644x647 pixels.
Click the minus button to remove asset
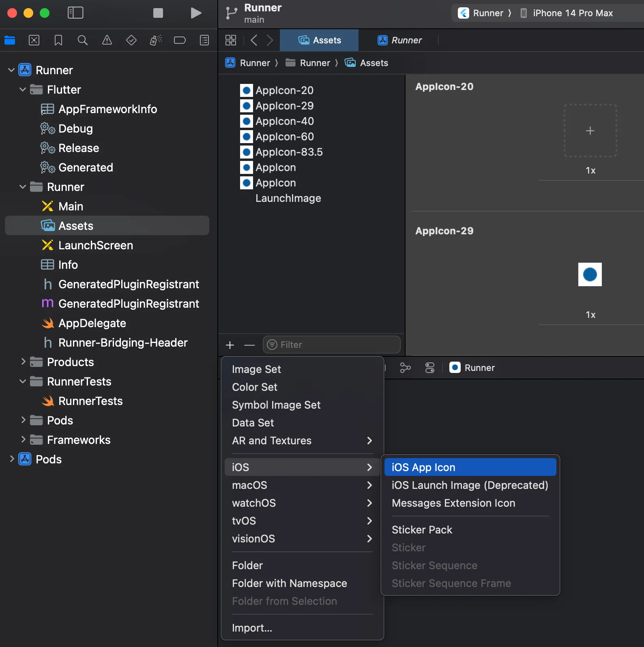click(x=249, y=345)
